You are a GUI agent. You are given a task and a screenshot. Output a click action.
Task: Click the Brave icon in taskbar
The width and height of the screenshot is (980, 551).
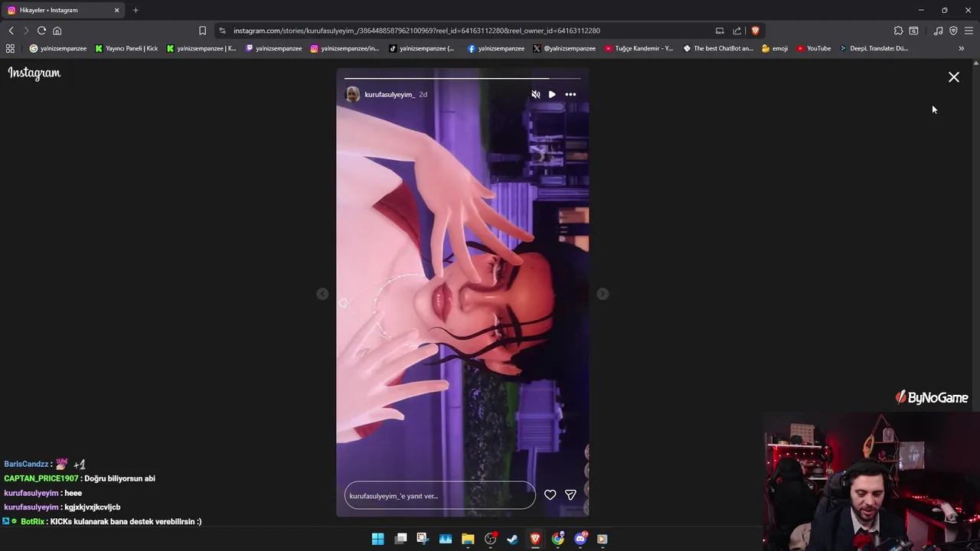[535, 539]
